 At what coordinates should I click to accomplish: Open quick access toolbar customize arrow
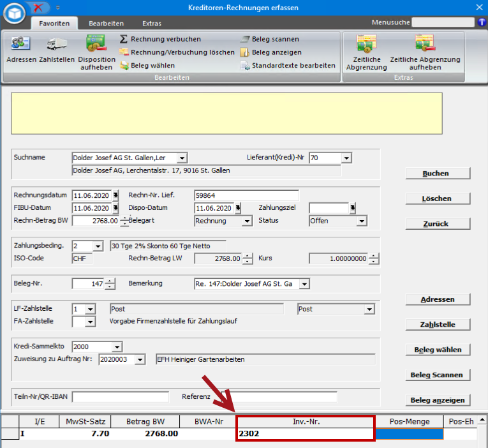pyautogui.click(x=58, y=8)
